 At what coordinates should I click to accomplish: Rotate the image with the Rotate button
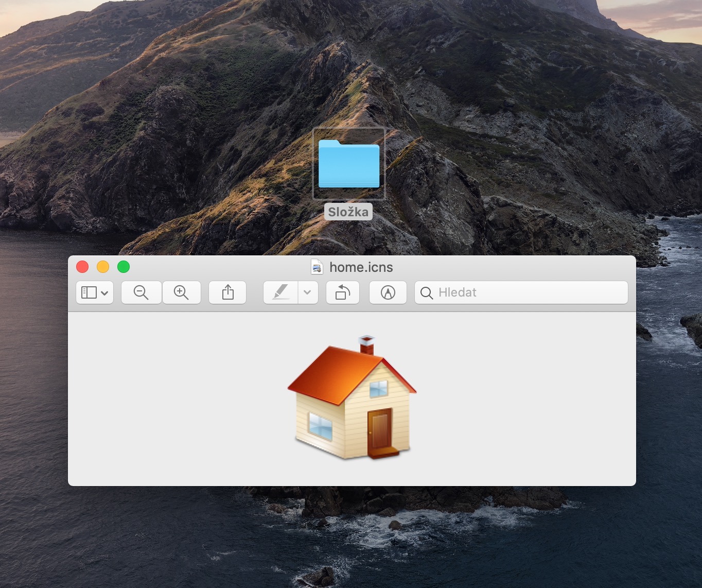click(343, 292)
